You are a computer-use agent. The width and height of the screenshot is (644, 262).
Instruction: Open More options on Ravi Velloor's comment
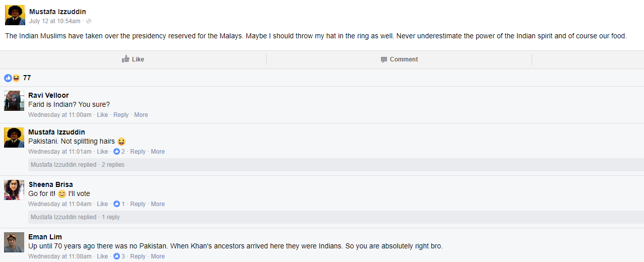coord(141,115)
